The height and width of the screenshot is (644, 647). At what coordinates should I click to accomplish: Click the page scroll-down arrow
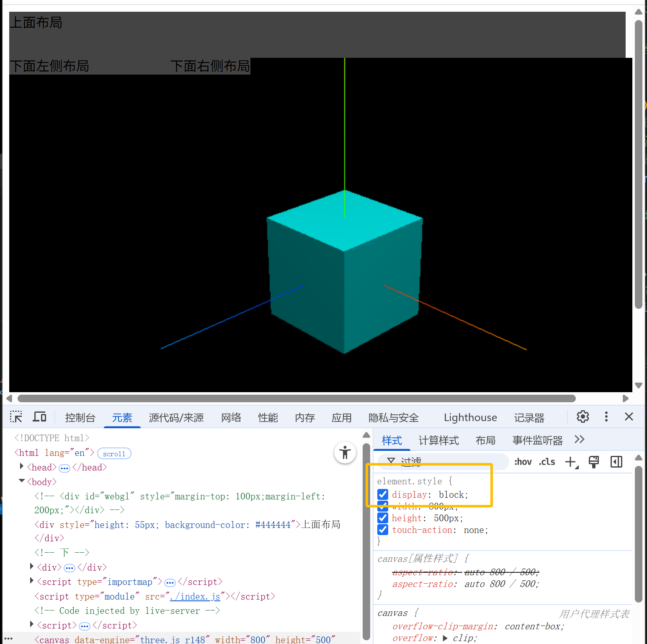639,385
